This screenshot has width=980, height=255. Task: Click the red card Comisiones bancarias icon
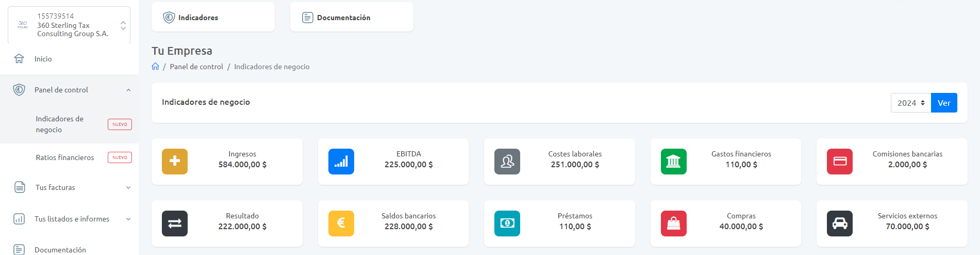[x=839, y=162]
